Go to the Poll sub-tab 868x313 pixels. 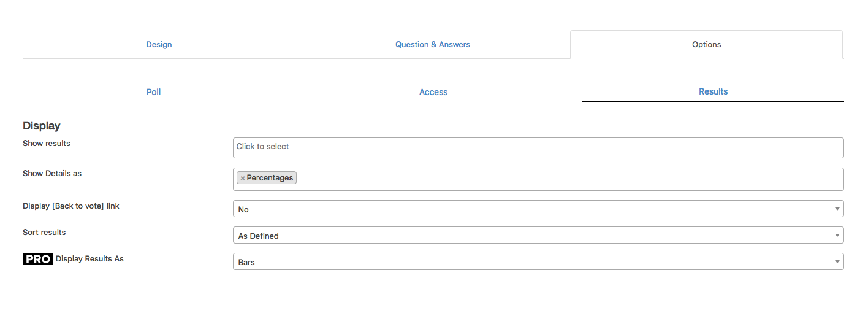[154, 92]
